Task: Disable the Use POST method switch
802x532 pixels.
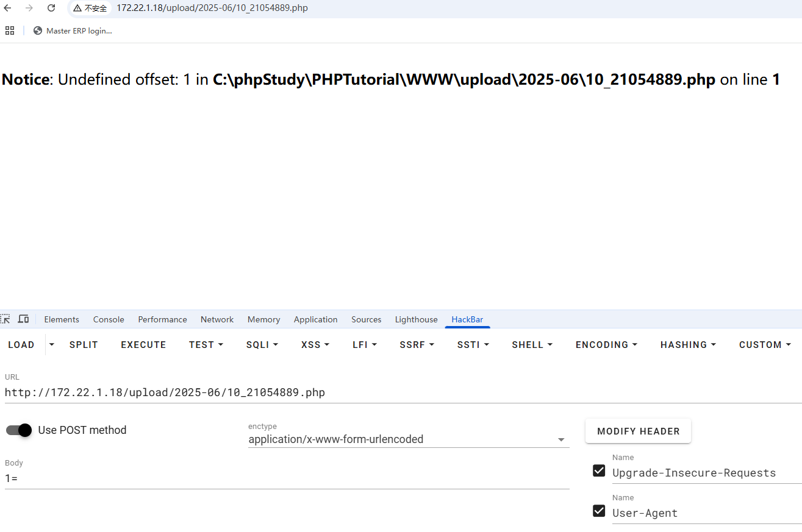Action: [x=19, y=430]
